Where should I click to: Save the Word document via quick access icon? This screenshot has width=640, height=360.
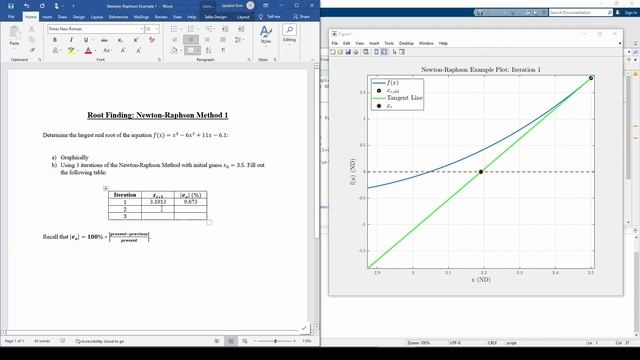[11, 6]
